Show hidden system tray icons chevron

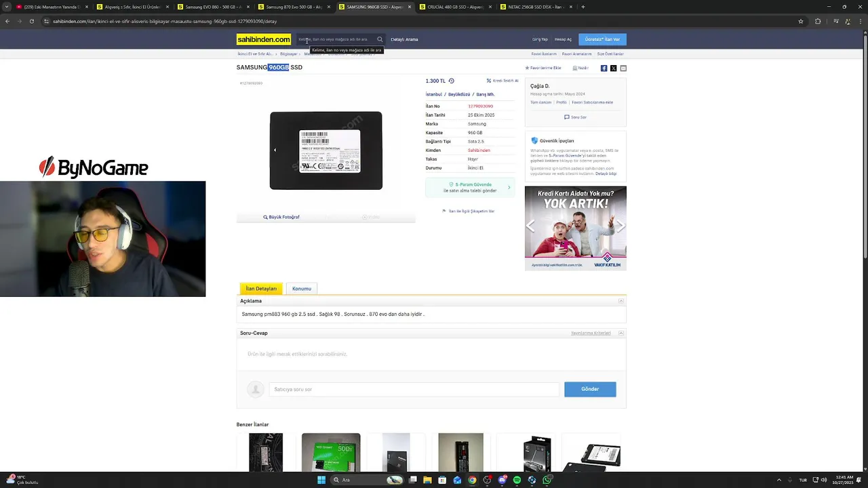tap(779, 480)
